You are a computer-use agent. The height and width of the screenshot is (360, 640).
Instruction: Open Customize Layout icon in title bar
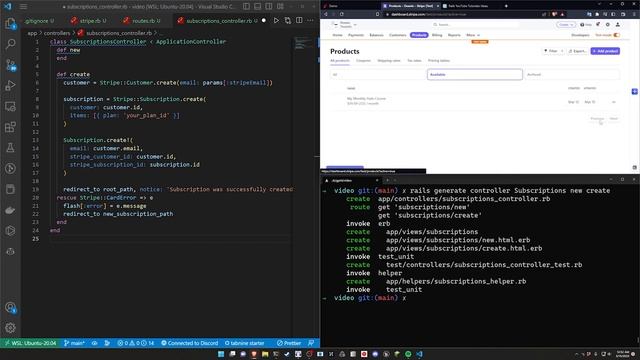click(280, 7)
